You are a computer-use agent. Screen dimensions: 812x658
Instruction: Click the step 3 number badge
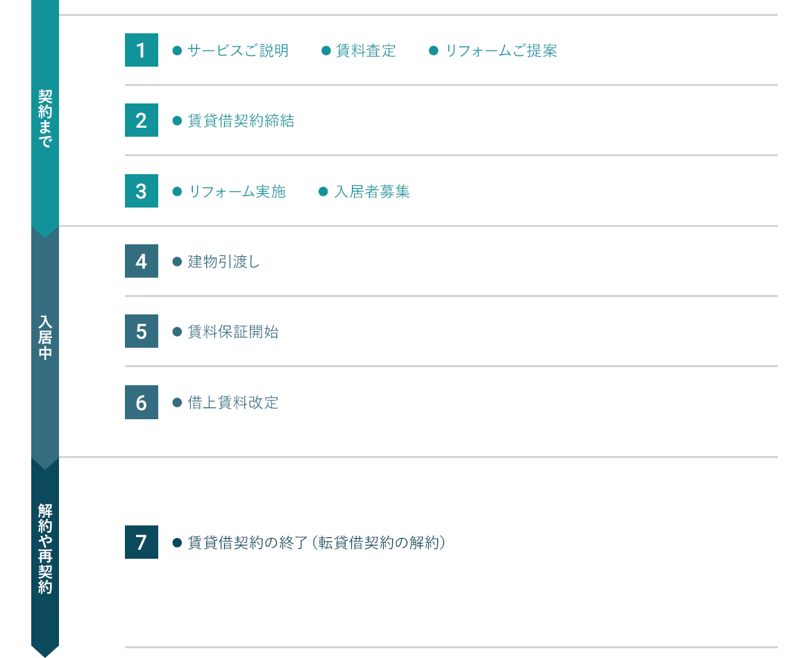(x=142, y=191)
